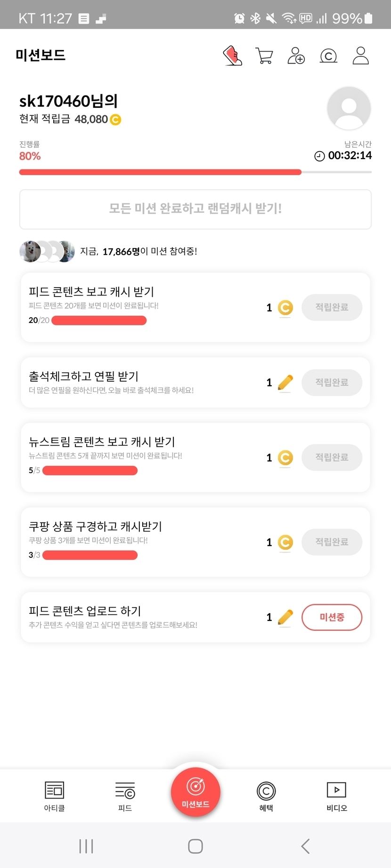Tap 적립완료 on 피드 콘텐츠 보고 캐시 받기
The height and width of the screenshot is (868, 391).
click(x=332, y=307)
